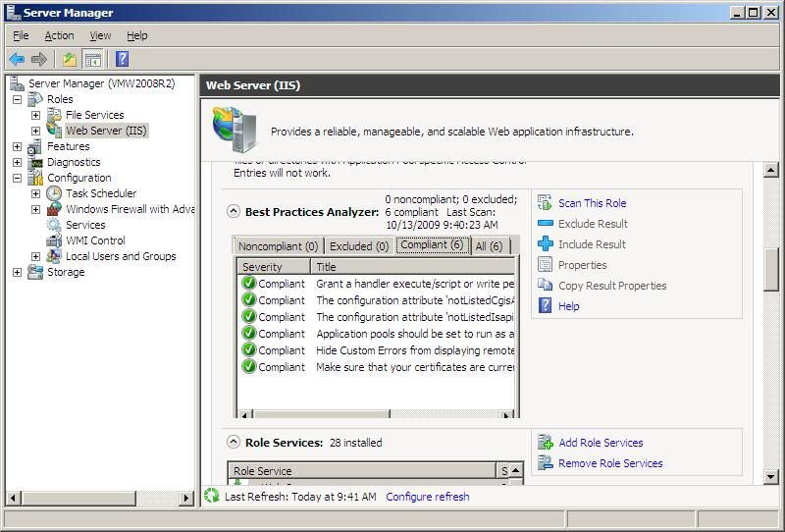Click the Include Result plus icon
This screenshot has height=532, width=785.
click(x=546, y=244)
